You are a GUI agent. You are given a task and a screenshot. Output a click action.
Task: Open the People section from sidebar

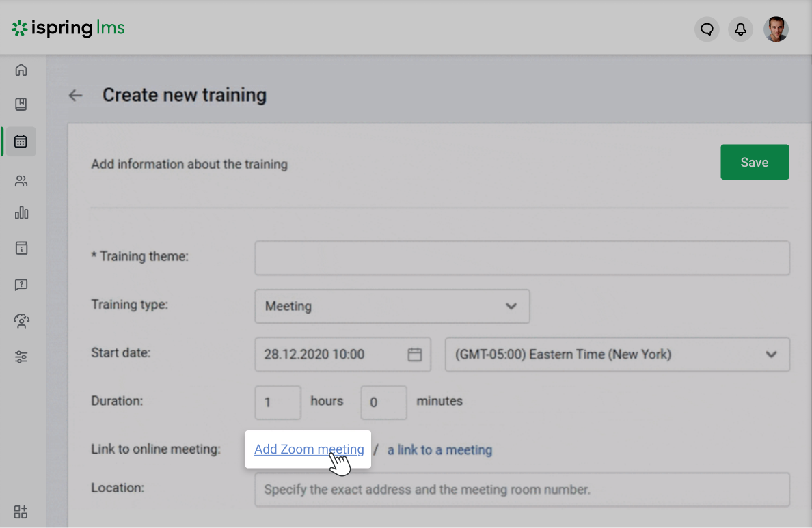coord(21,181)
